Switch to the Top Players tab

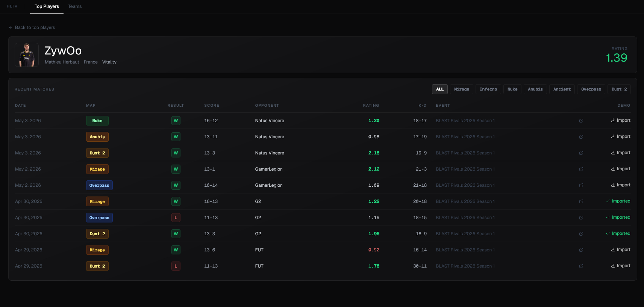point(47,6)
